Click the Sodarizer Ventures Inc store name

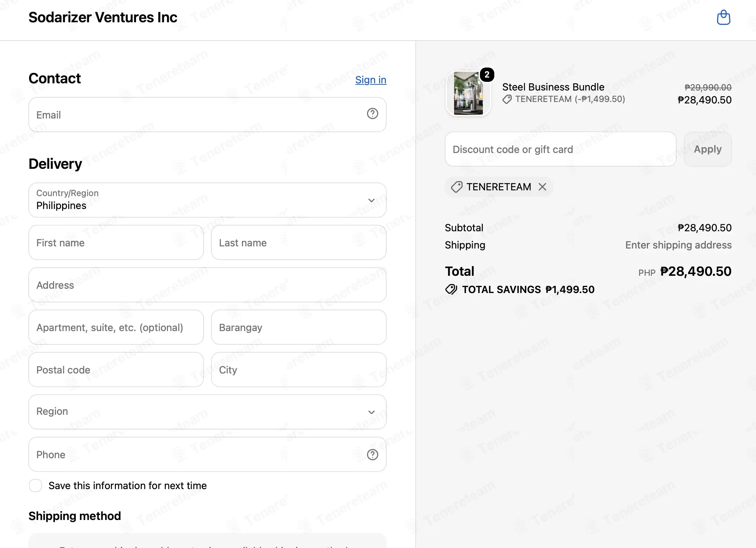[x=103, y=18]
